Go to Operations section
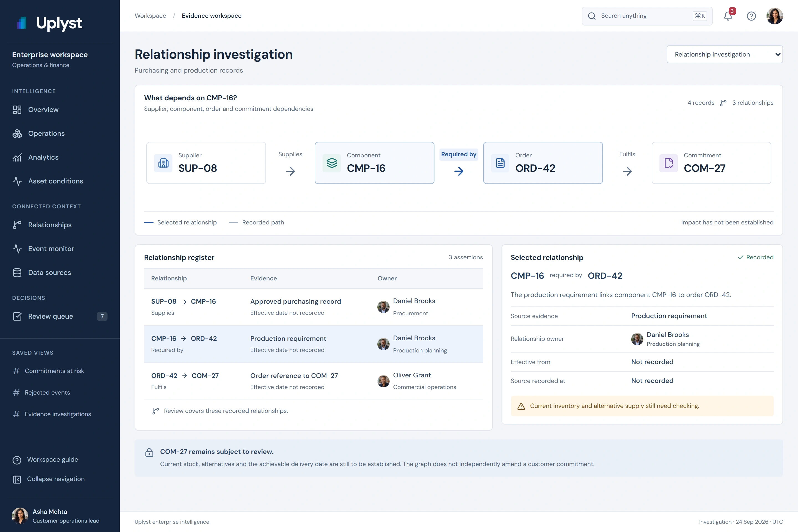The height and width of the screenshot is (532, 798). (x=60, y=133)
